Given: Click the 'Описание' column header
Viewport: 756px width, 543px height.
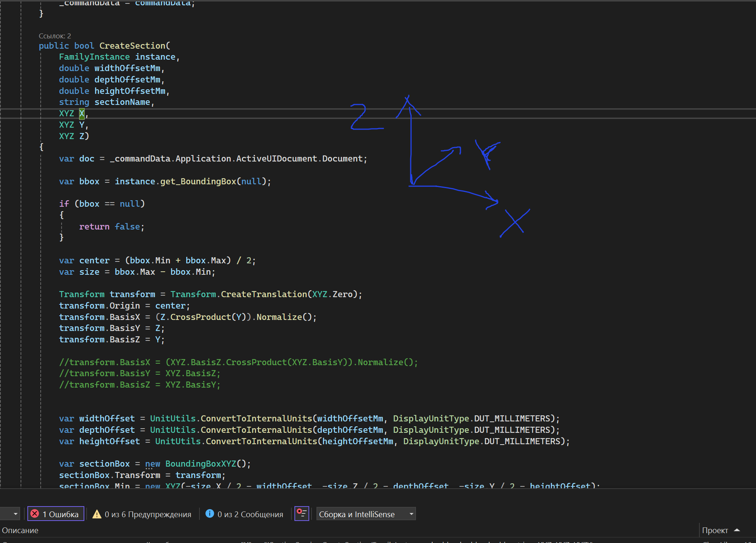Looking at the screenshot, I should 20,530.
